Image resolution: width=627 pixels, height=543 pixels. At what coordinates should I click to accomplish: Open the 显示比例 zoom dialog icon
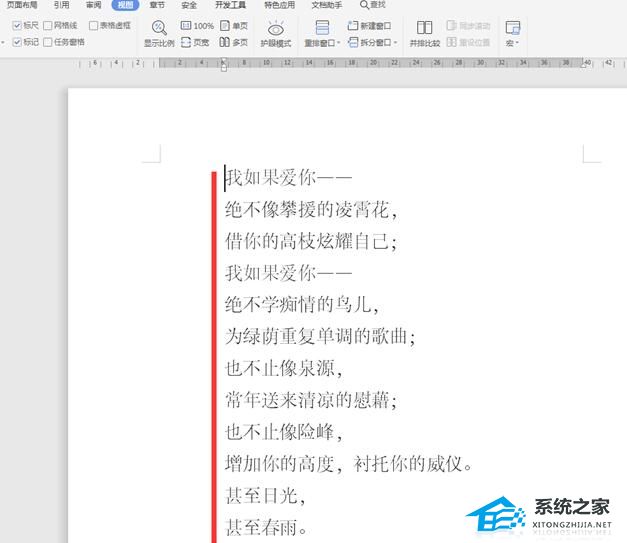[159, 28]
